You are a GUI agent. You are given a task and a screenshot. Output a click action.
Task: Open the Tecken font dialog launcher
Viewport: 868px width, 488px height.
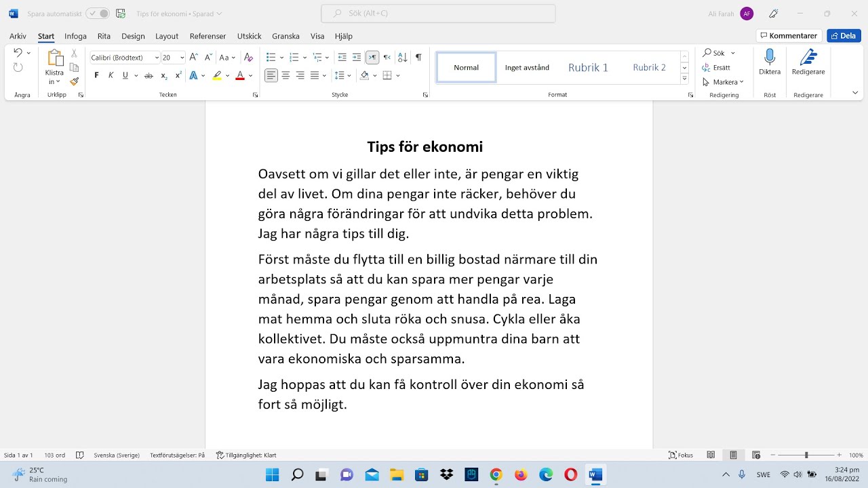click(256, 96)
